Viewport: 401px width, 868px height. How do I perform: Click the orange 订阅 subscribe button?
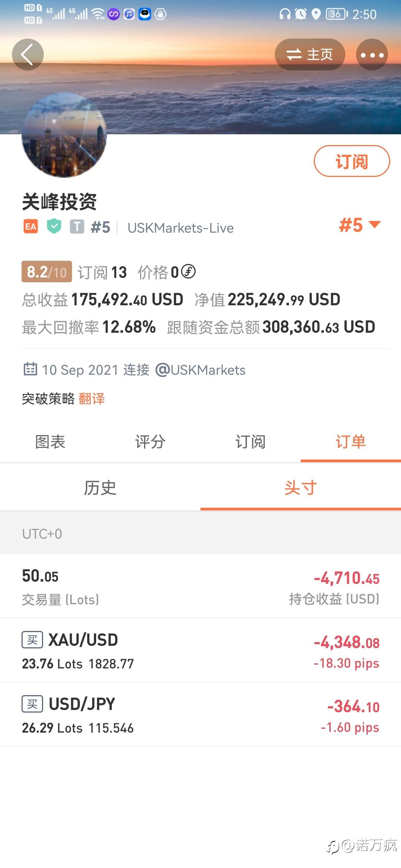tap(352, 161)
